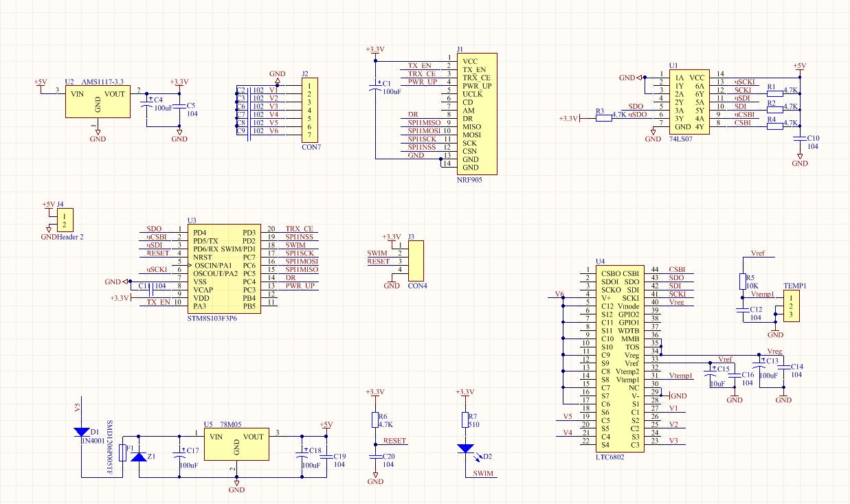Click the GND symbol below capacitor C10
The width and height of the screenshot is (850, 504).
(800, 162)
